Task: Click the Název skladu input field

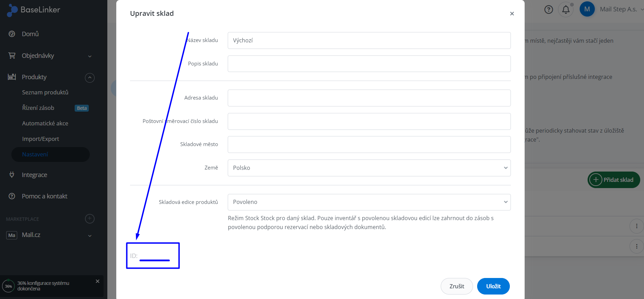Action: 369,41
